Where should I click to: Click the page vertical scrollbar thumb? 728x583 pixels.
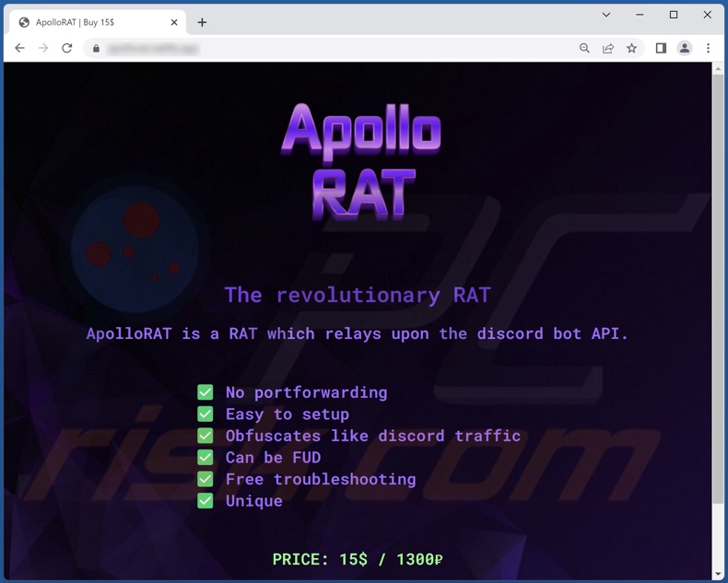(x=718, y=288)
